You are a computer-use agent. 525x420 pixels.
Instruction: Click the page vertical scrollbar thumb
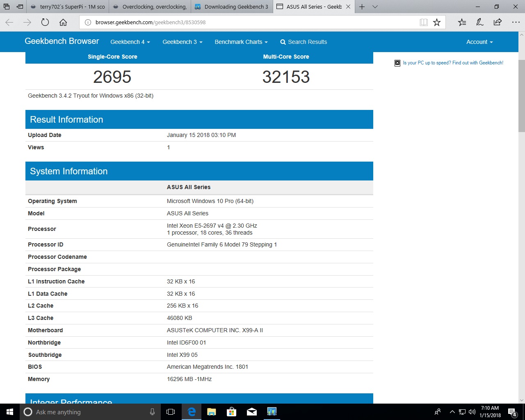coord(521,96)
